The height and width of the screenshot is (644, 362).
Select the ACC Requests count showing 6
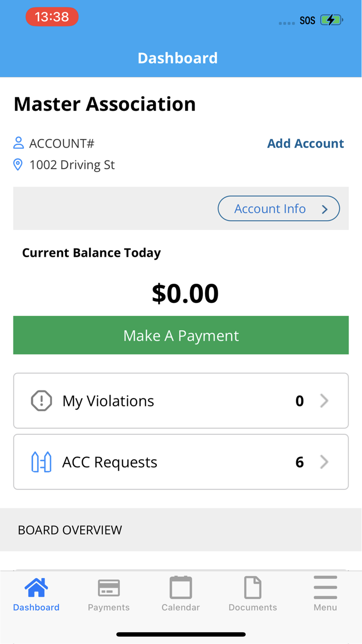point(299,461)
